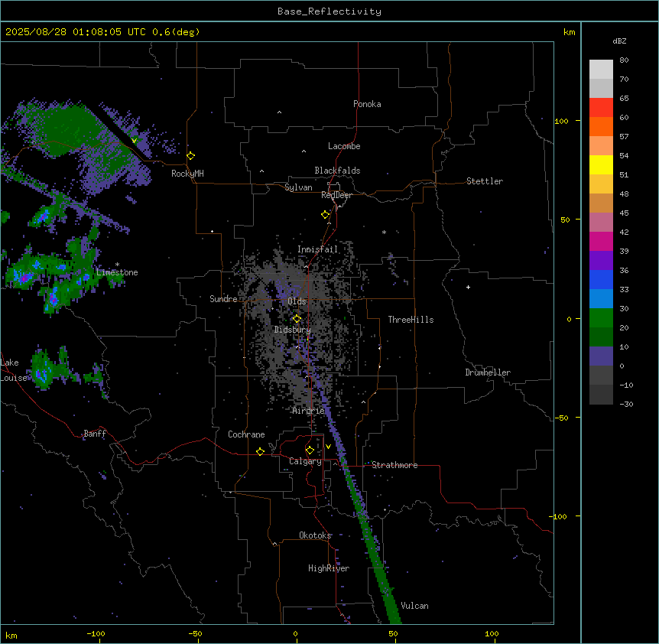
Task: Click the slate purple 10–0 dBZ swatch
Action: click(x=601, y=356)
